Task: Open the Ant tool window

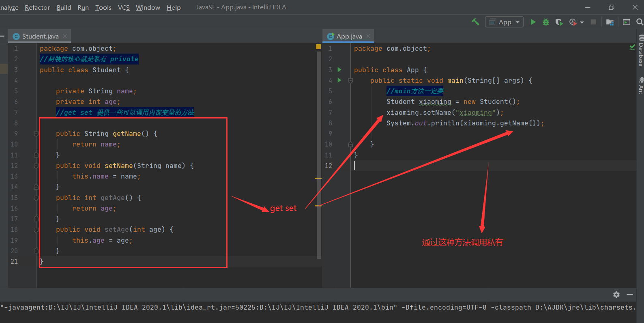Action: (x=640, y=85)
